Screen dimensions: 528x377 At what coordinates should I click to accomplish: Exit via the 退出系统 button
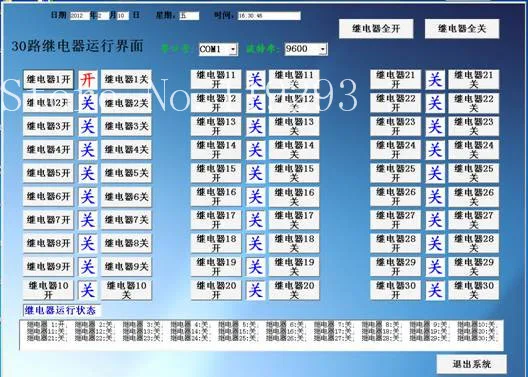(x=471, y=364)
